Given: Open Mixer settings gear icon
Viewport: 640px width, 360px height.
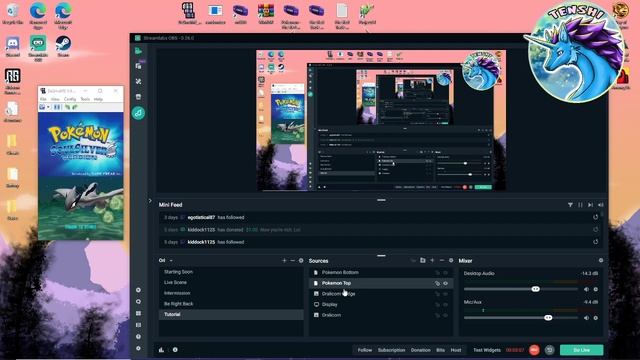Looking at the screenshot, I should (601, 260).
